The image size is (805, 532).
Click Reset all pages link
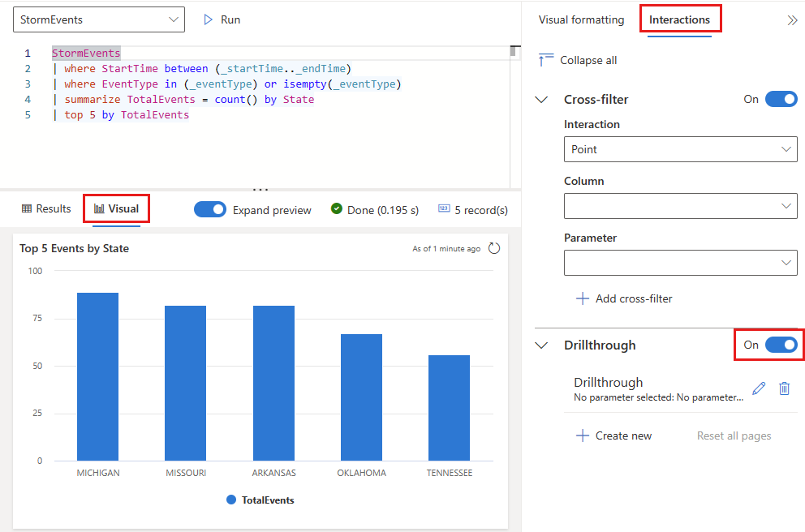(734, 435)
